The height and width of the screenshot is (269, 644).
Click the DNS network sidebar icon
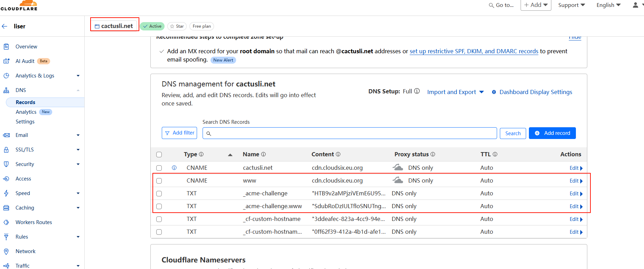(6, 90)
